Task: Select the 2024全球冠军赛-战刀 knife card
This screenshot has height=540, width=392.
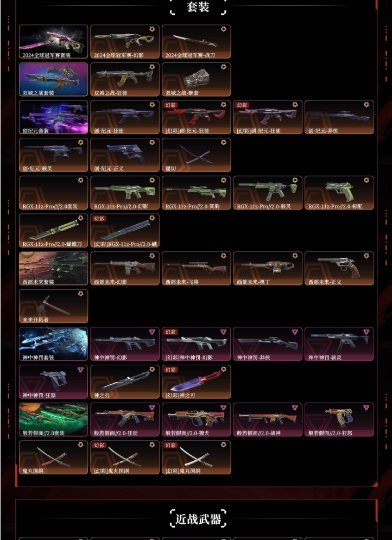Action: click(197, 41)
